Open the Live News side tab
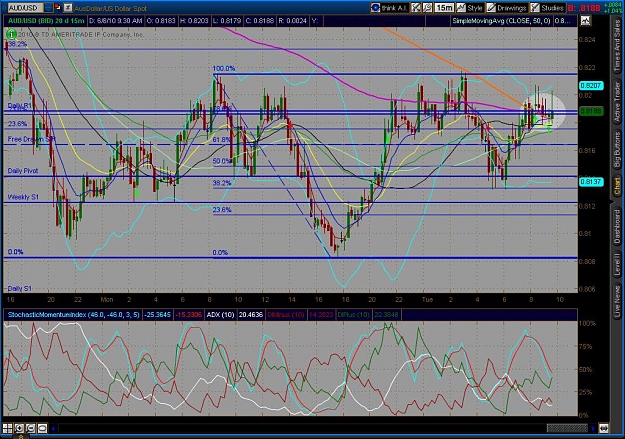 point(617,299)
